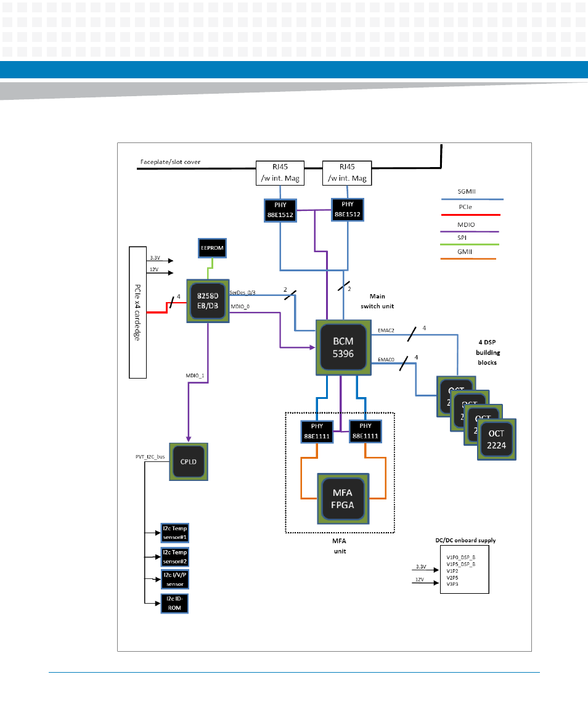Click the V3P3 text
588x706 pixels.
point(452,584)
